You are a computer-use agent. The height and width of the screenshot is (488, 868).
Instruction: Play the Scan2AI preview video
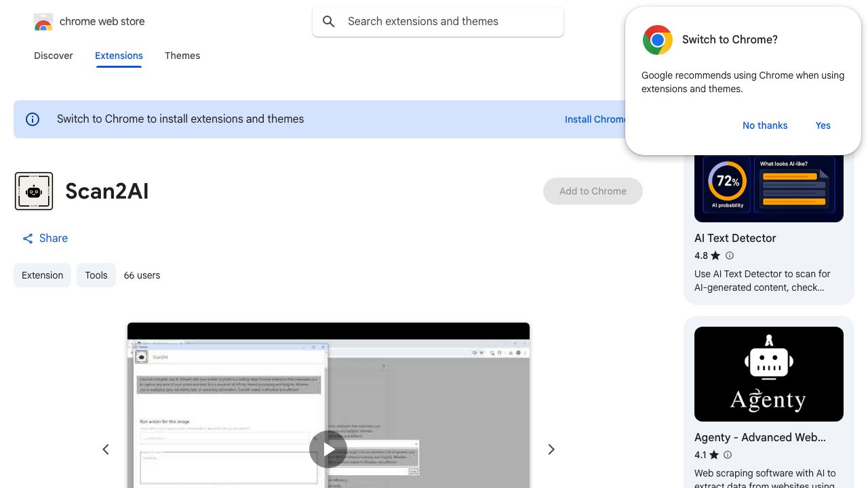point(328,449)
